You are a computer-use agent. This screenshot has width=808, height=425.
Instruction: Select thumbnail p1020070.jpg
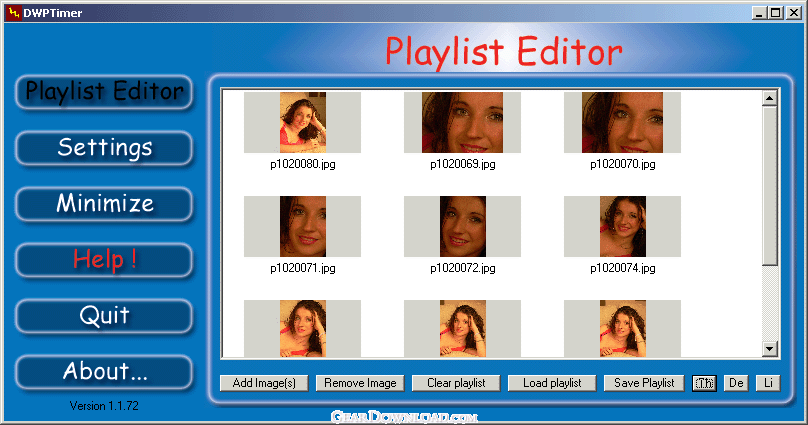pyautogui.click(x=622, y=122)
